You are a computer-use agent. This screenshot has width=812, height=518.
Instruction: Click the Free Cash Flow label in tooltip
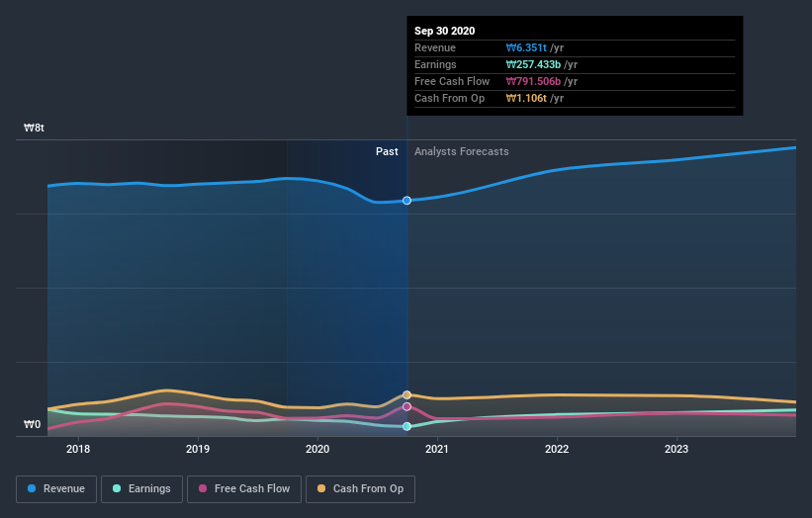pos(452,81)
